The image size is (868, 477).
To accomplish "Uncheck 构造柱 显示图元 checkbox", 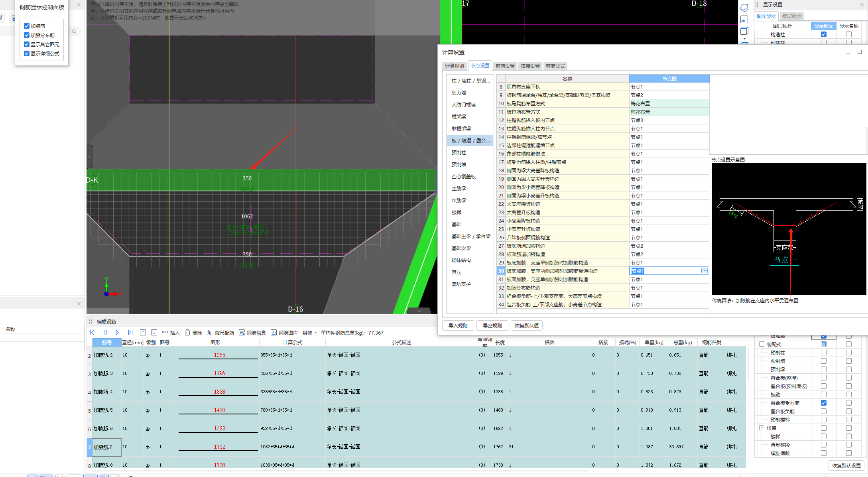I will [824, 34].
